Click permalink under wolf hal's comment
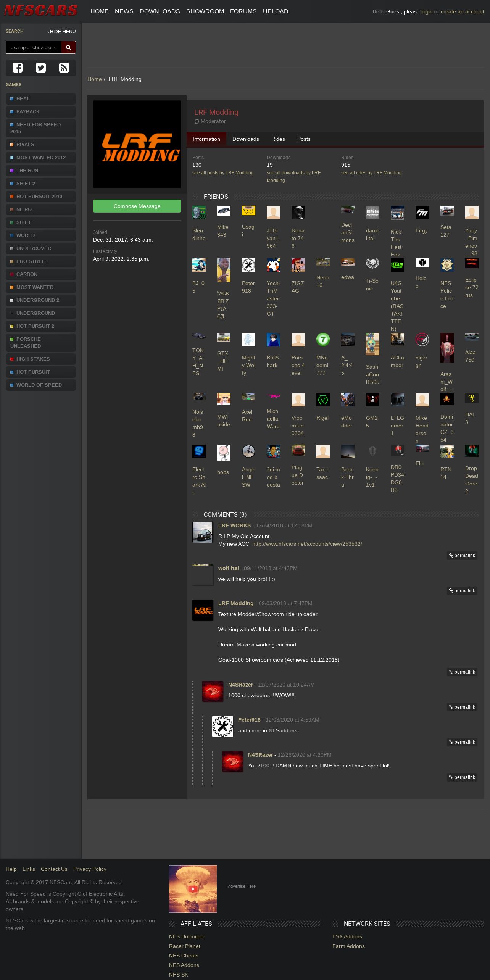This screenshot has height=980, width=490. pos(462,591)
